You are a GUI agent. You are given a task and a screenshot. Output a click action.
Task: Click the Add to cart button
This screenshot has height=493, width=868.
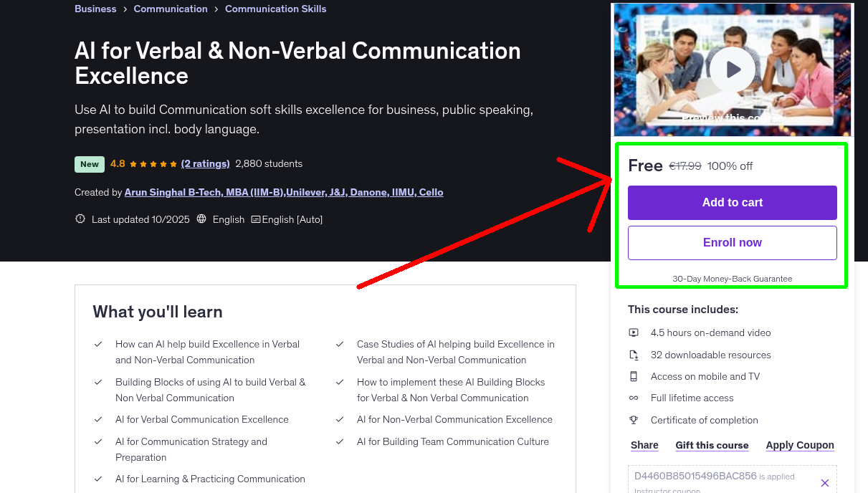pos(732,203)
